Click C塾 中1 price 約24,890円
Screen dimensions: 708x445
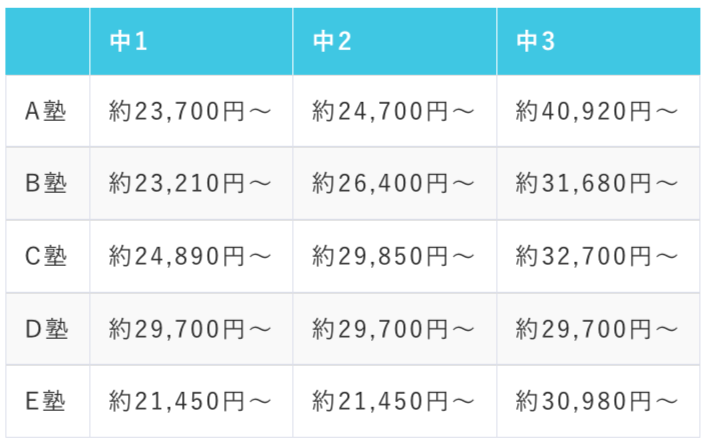click(190, 256)
